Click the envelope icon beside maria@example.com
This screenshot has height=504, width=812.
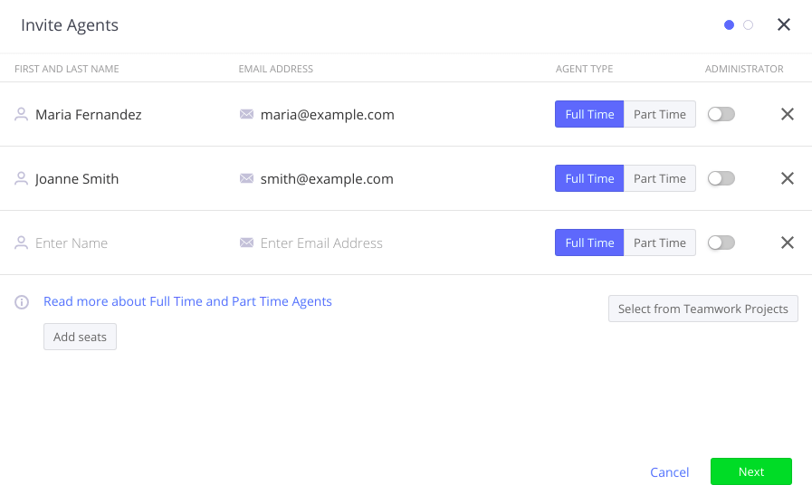pyautogui.click(x=246, y=115)
